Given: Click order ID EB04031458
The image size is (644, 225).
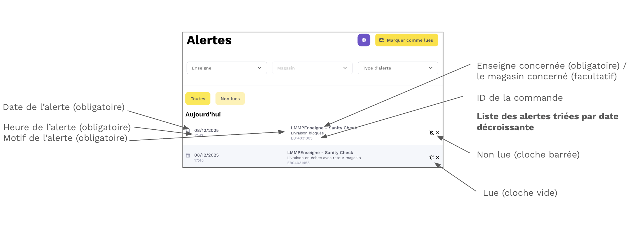Looking at the screenshot, I should click(298, 163).
